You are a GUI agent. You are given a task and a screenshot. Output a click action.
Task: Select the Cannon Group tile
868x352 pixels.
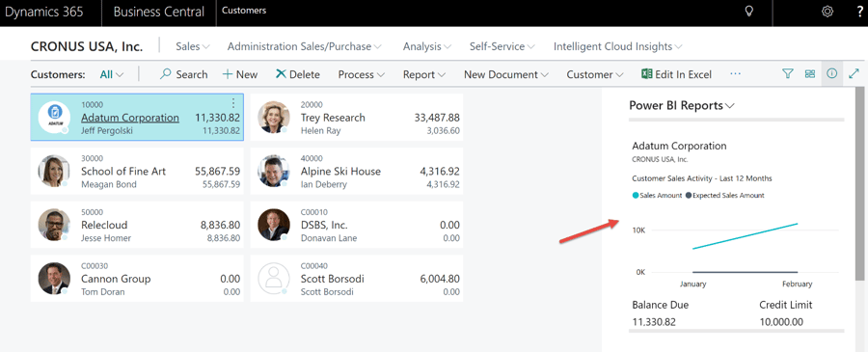tap(137, 279)
